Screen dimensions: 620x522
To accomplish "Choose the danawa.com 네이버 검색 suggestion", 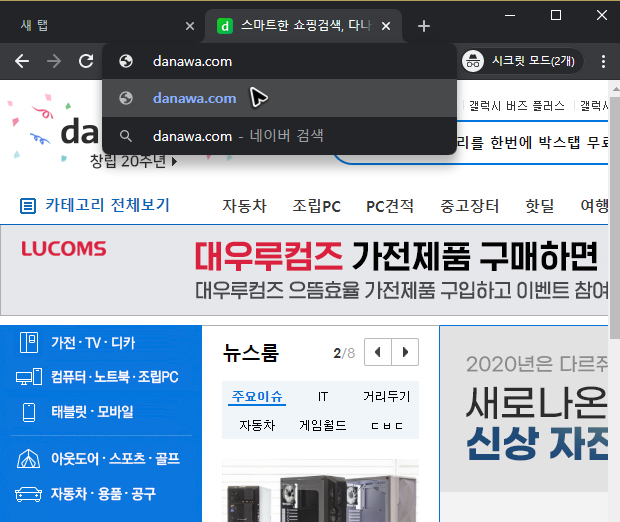I will point(279,136).
